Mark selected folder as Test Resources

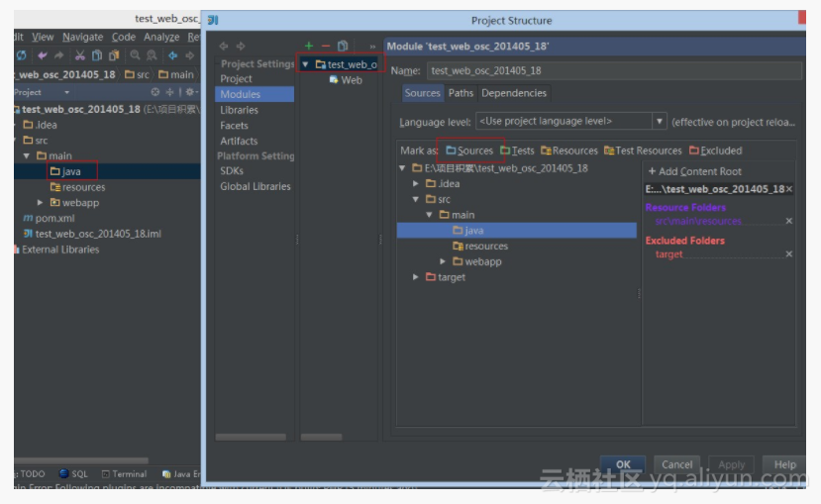(x=643, y=151)
